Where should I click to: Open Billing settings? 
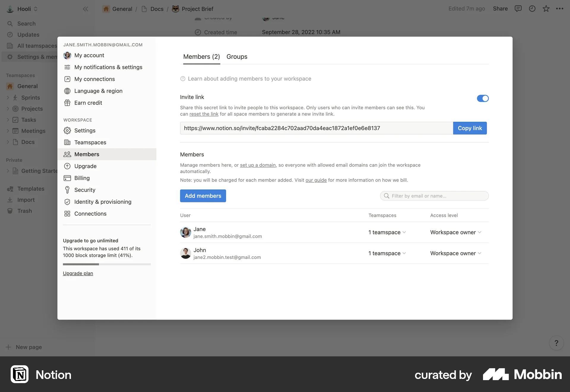click(x=82, y=178)
